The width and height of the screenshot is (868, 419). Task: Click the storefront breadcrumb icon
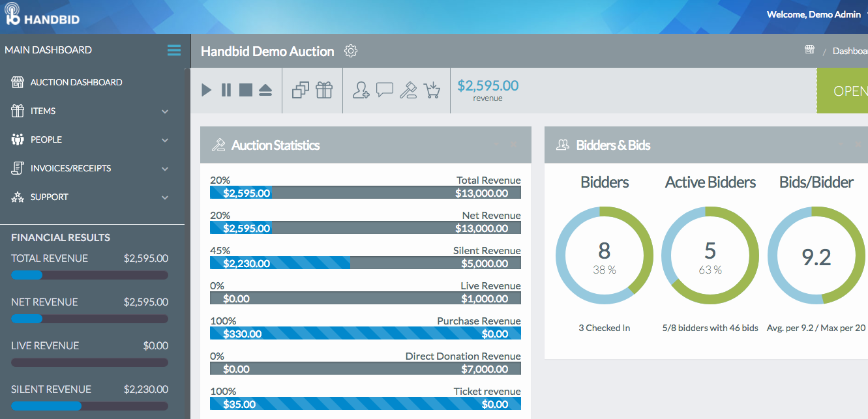coord(810,51)
